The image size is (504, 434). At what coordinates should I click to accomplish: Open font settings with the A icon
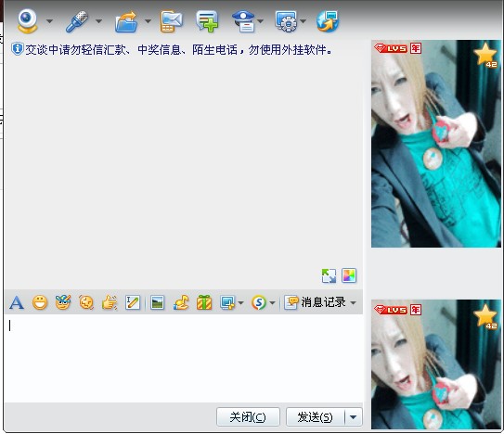tap(17, 302)
